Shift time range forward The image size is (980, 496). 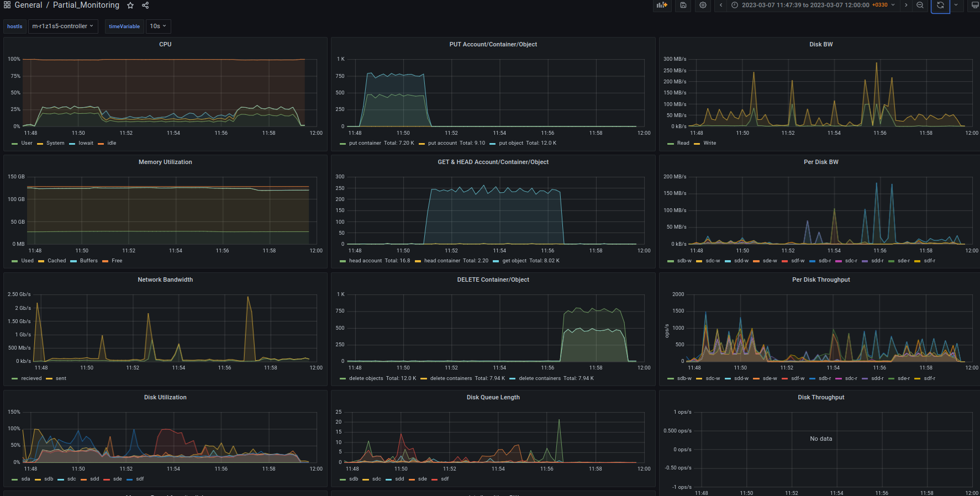tap(906, 5)
